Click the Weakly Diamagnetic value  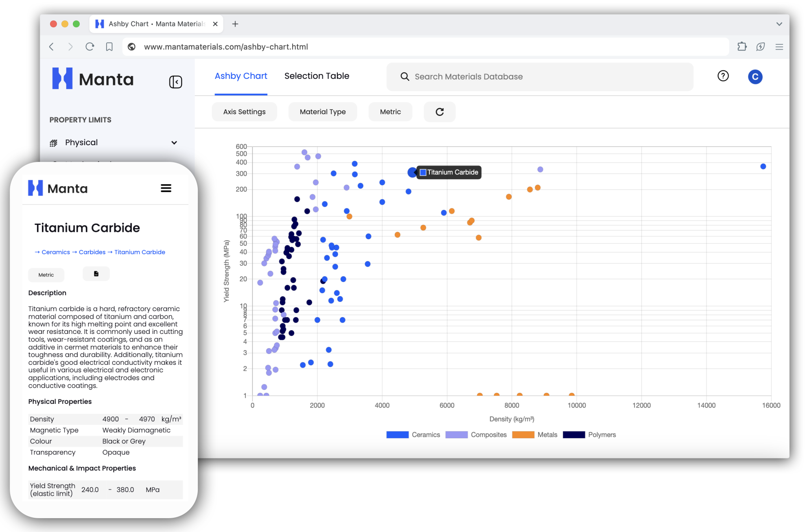(x=136, y=430)
